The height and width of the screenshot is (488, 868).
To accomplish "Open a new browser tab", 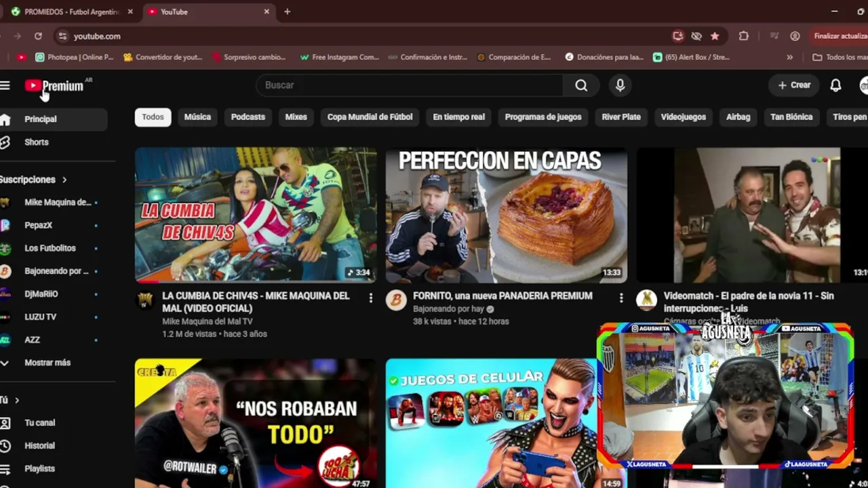I will (x=288, y=12).
